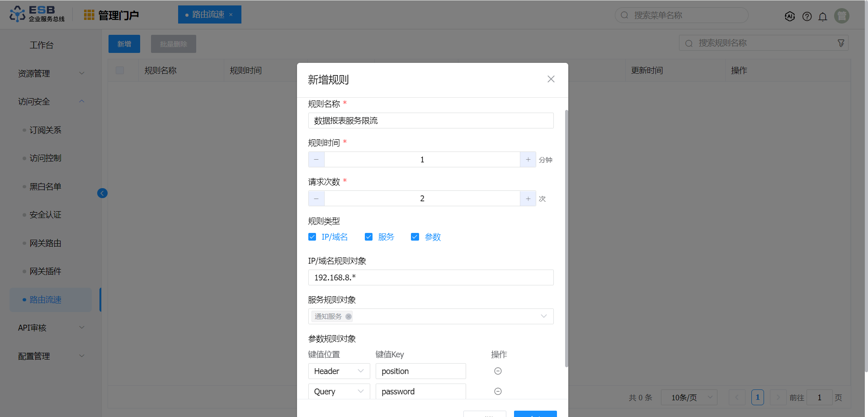Click the user avatar icon

click(x=841, y=16)
